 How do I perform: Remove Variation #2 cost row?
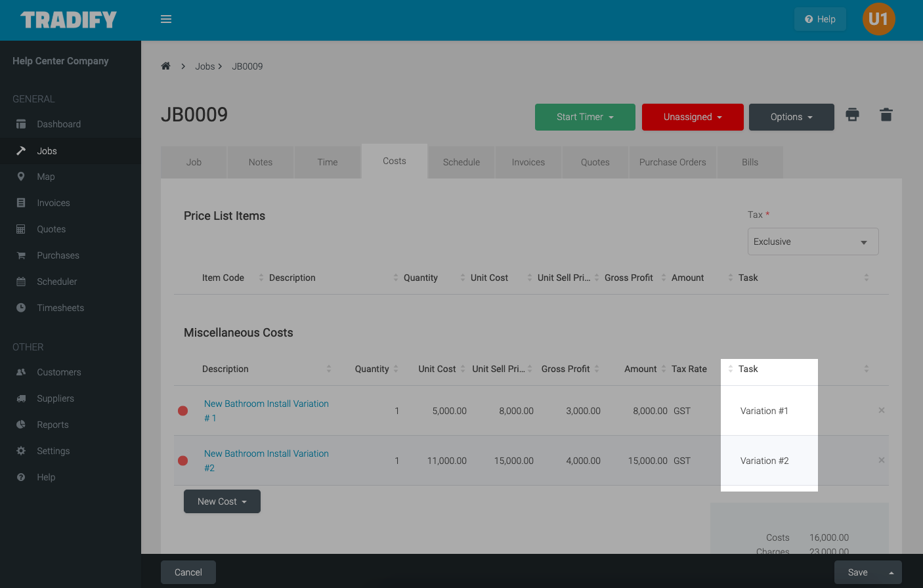pyautogui.click(x=881, y=460)
